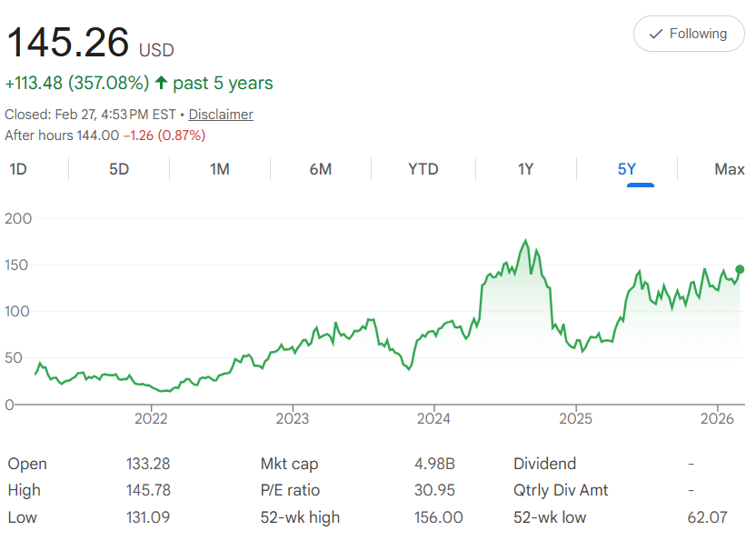Select the 5Y range tab
The image size is (756, 541).
[x=627, y=169]
